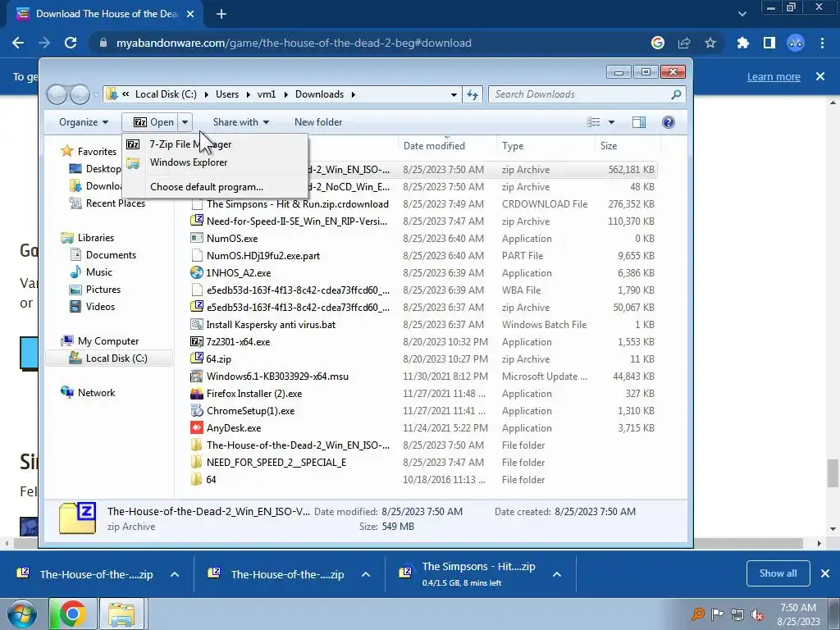
Task: Sort files by Type column header
Action: (x=513, y=146)
